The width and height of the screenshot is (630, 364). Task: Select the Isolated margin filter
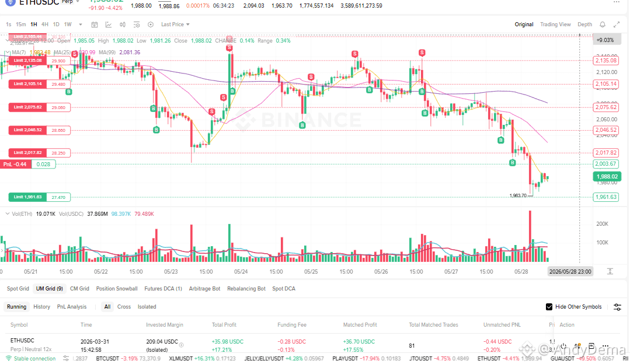[147, 307]
